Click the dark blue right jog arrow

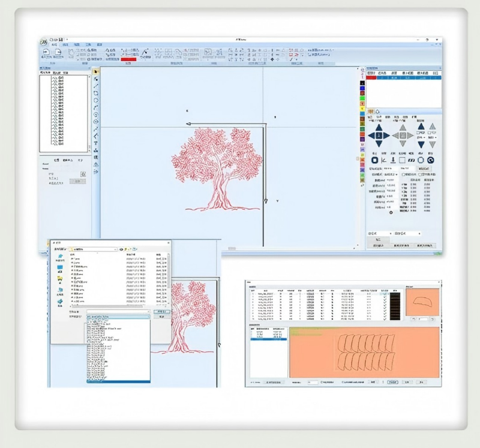click(386, 136)
